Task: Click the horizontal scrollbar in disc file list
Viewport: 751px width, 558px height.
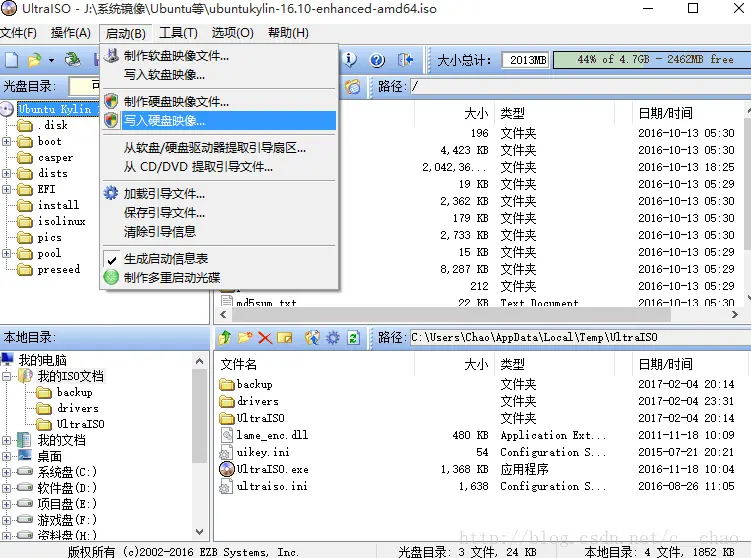Action: click(x=451, y=315)
